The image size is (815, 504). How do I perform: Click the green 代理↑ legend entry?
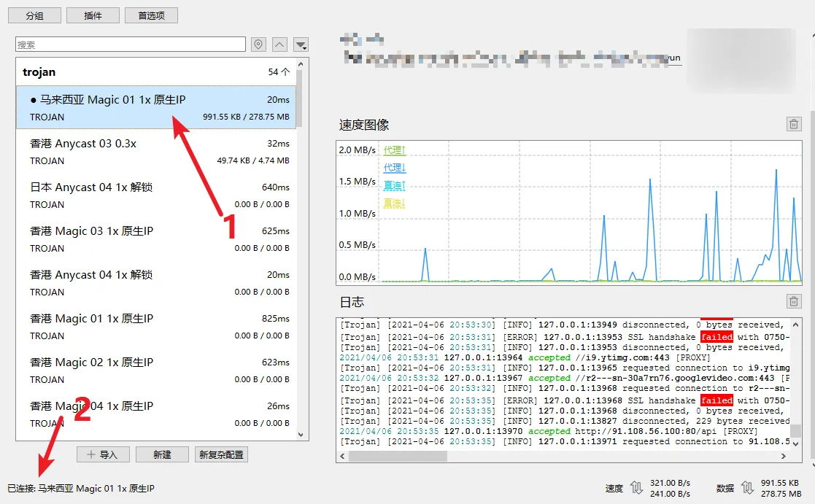pyautogui.click(x=394, y=150)
